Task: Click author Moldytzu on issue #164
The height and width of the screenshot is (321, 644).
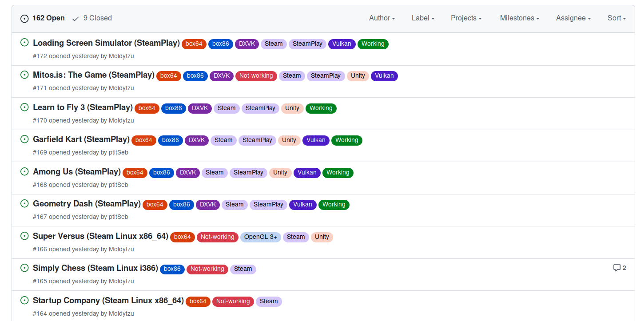Action: (x=121, y=314)
